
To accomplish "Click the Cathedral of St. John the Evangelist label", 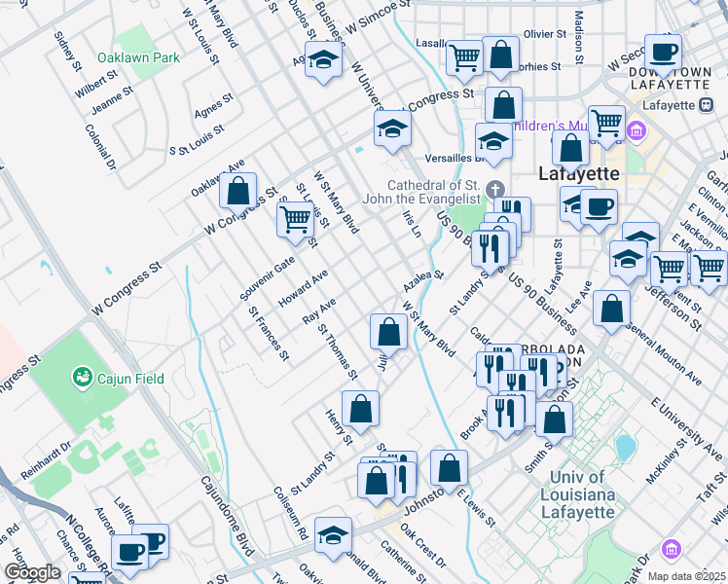I will tap(421, 192).
